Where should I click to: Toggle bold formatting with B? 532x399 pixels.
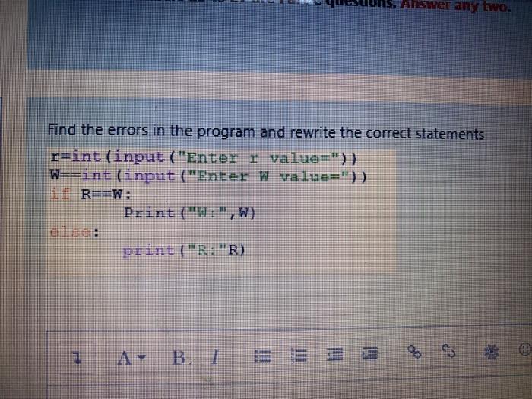click(x=179, y=357)
